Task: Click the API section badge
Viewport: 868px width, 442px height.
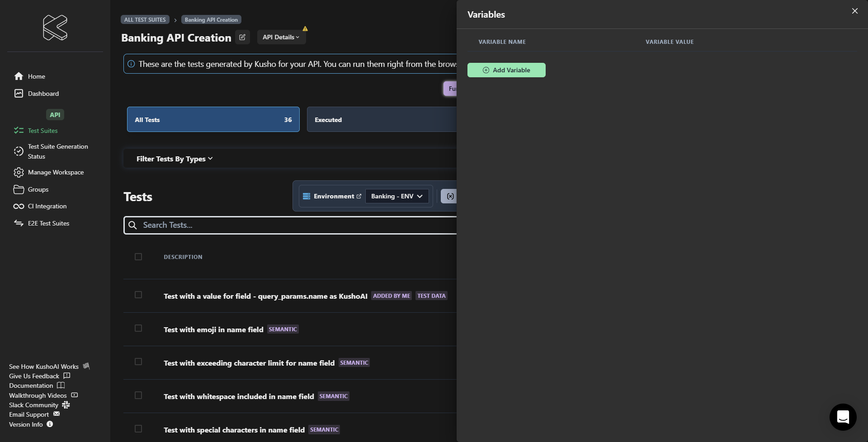Action: (x=55, y=115)
